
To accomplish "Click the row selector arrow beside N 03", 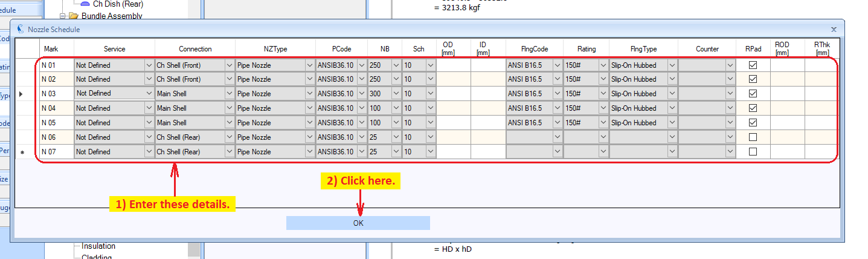I will (x=22, y=94).
